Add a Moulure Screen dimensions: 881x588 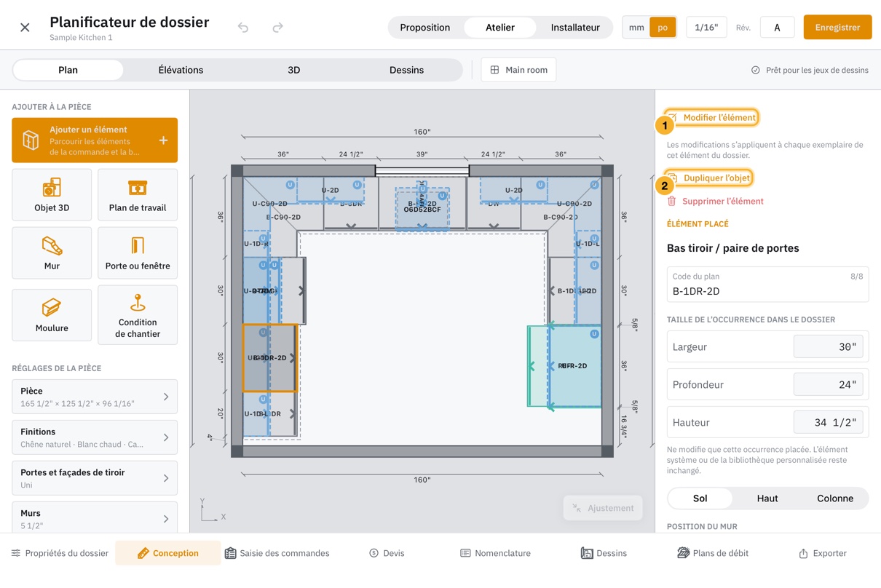pos(52,314)
